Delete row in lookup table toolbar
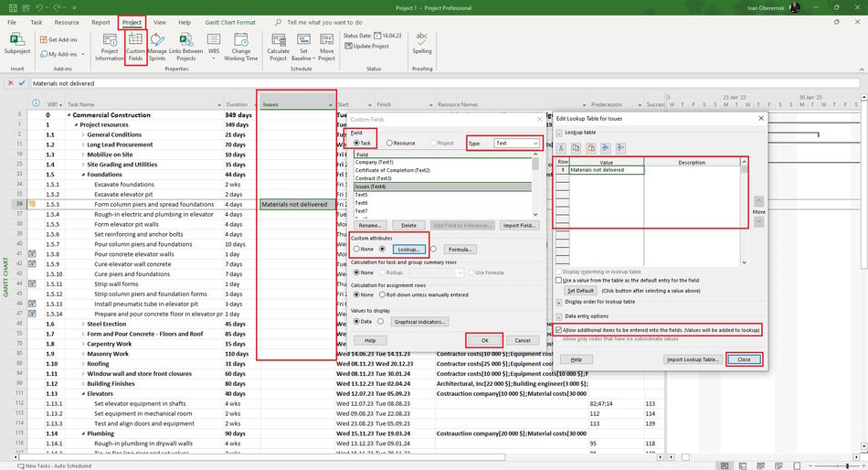 [x=620, y=148]
